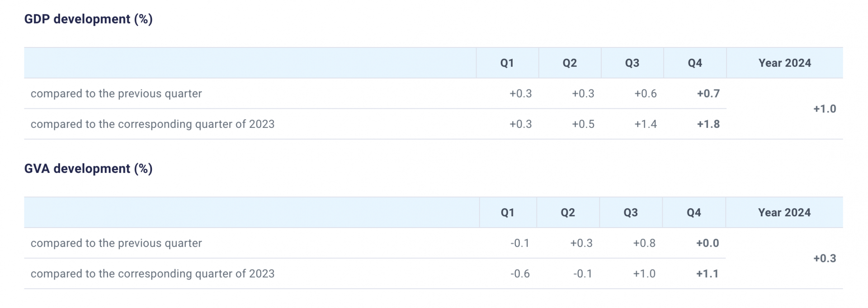The height and width of the screenshot is (308, 868).
Task: Select the Q2 column header in GVA table
Action: click(568, 213)
